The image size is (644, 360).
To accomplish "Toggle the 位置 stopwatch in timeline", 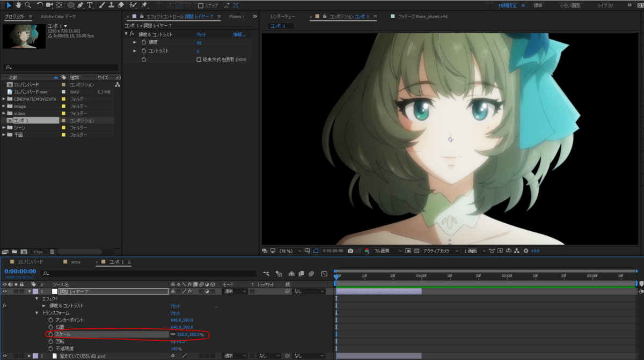I will [x=51, y=327].
